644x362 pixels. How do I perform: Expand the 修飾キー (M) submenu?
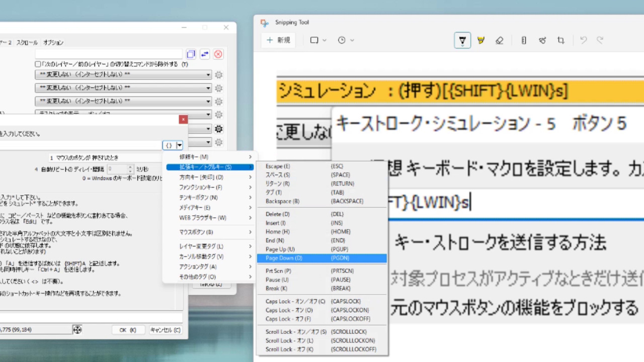[x=209, y=157]
